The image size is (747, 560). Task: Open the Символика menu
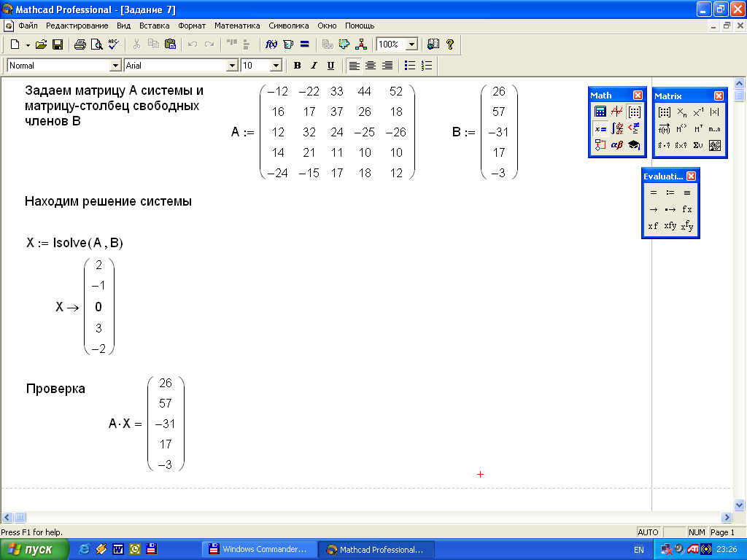point(289,26)
